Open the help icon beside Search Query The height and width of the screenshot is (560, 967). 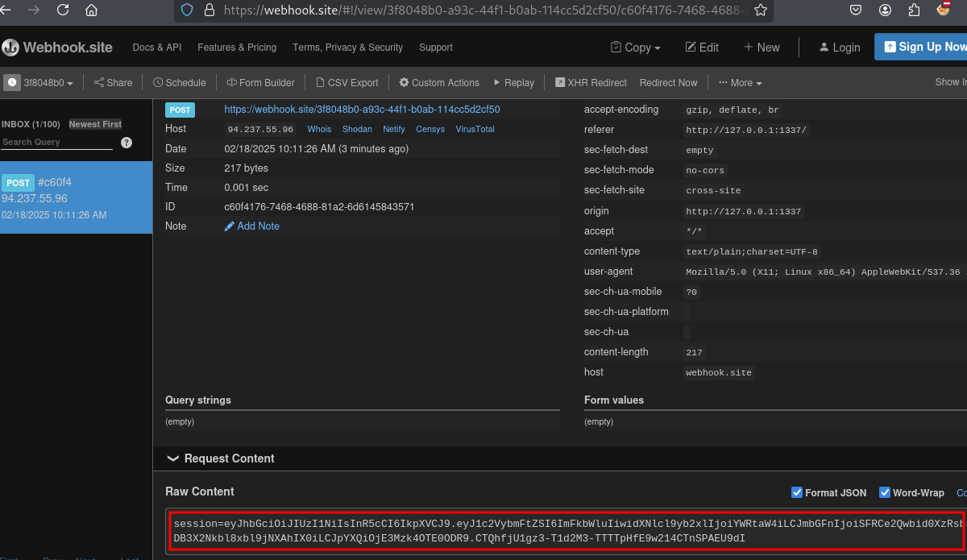point(127,143)
